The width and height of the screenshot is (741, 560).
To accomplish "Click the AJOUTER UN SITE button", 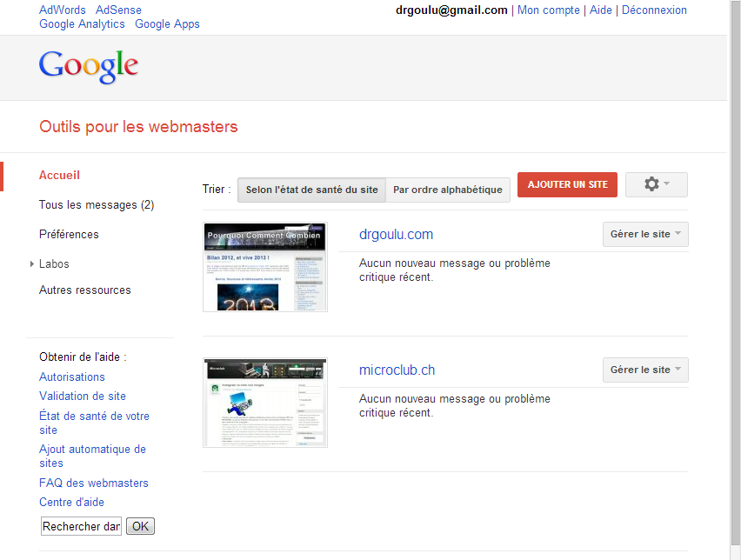I will 568,184.
